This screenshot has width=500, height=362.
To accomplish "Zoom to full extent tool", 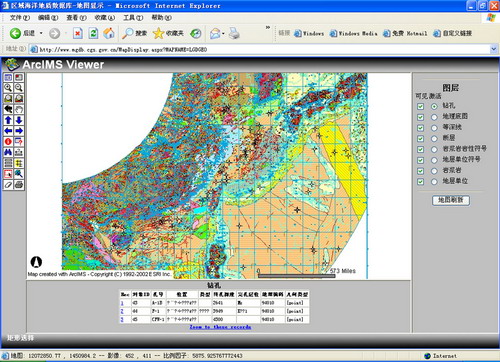I will pos(8,99).
